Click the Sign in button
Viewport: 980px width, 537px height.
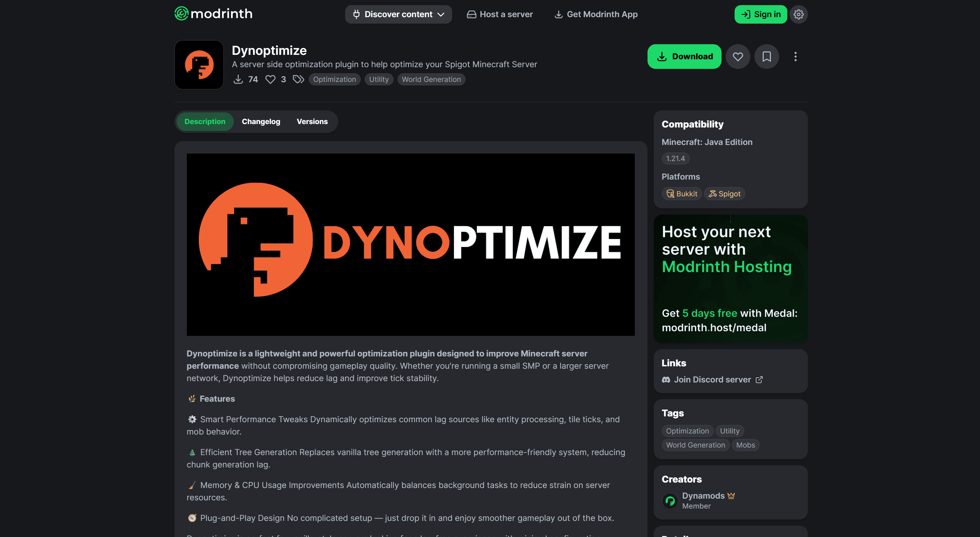click(761, 14)
